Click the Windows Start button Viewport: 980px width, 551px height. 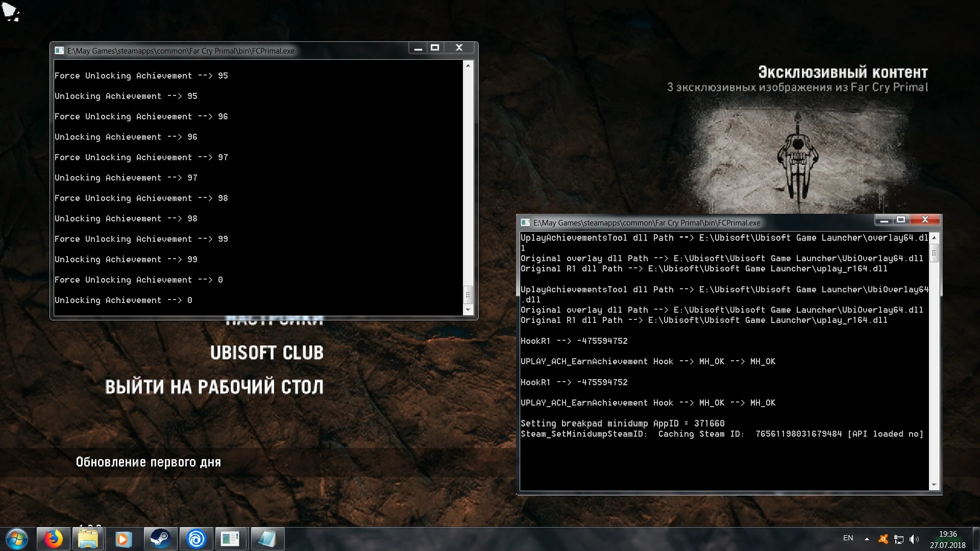coord(16,539)
